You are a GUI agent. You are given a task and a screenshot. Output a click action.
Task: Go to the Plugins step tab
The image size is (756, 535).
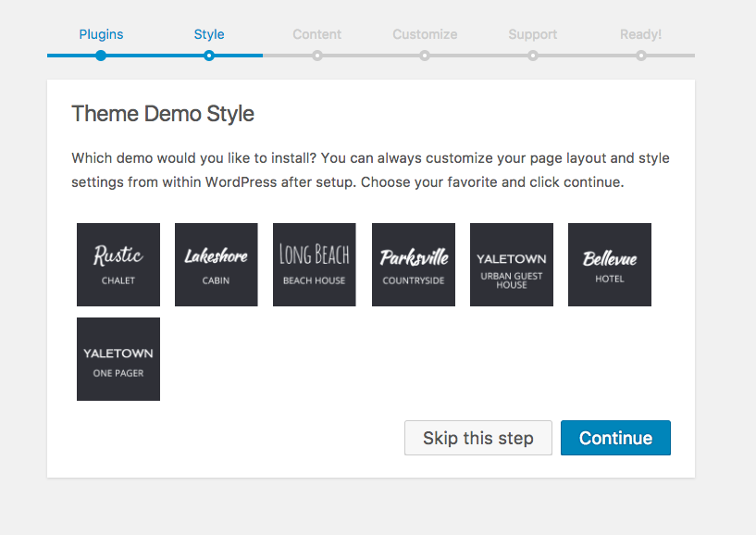[101, 34]
